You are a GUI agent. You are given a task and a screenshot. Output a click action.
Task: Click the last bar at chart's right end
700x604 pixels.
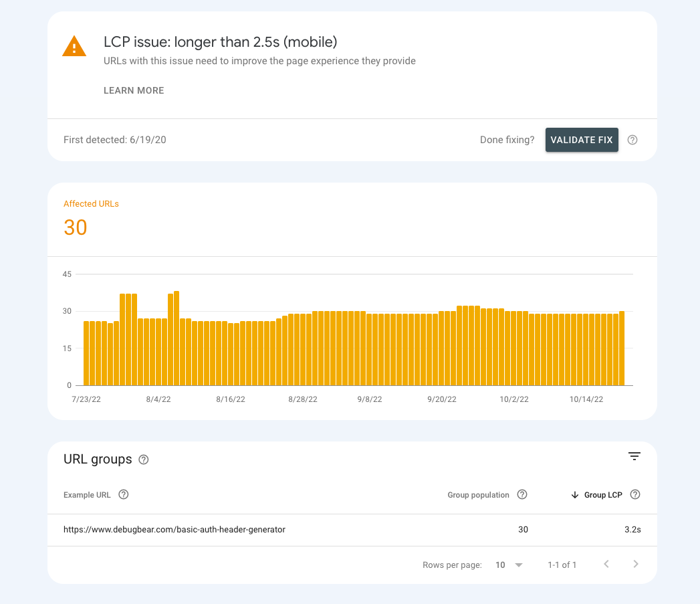click(x=621, y=348)
